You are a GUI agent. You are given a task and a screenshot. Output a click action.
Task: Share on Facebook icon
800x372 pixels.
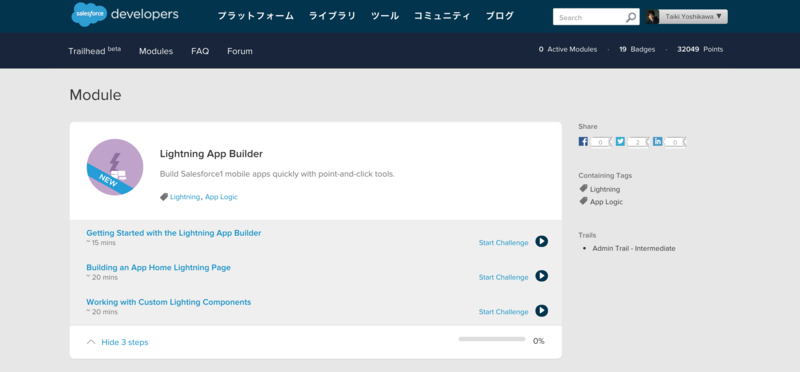point(583,142)
